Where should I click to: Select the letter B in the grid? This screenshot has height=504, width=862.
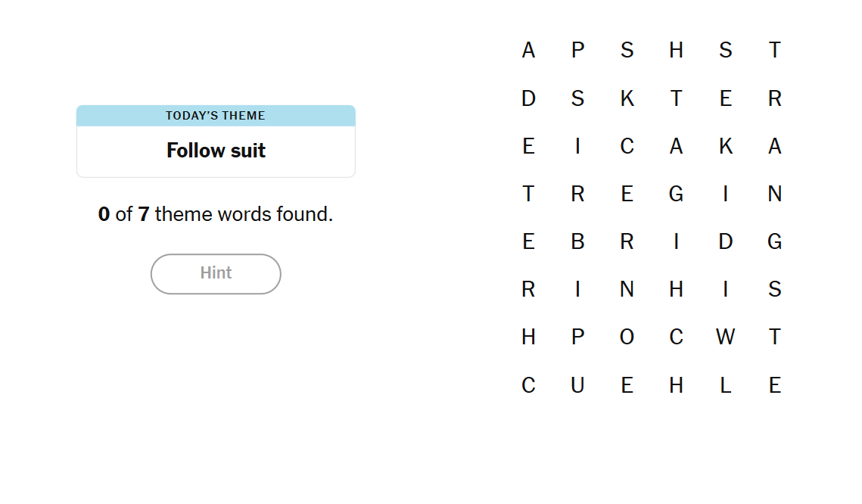[x=577, y=242]
